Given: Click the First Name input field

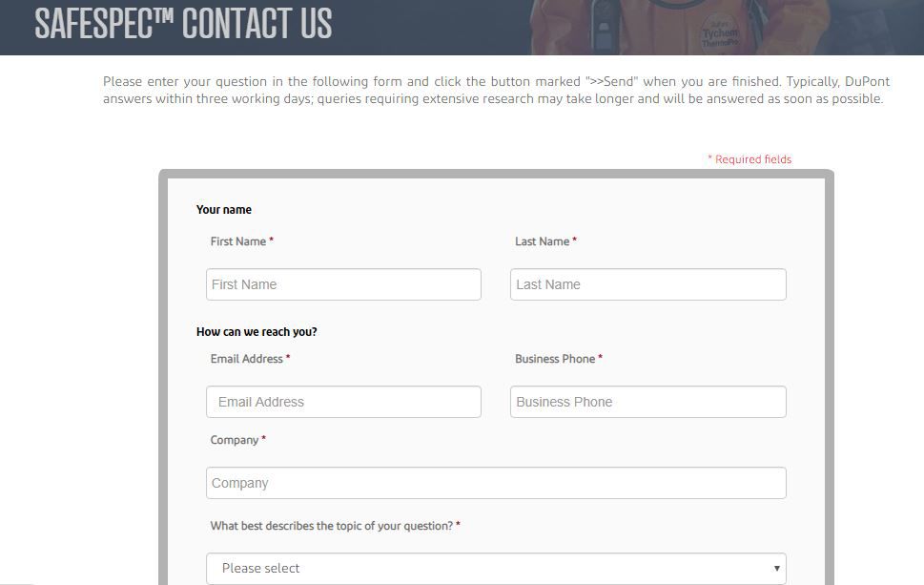Looking at the screenshot, I should (343, 284).
